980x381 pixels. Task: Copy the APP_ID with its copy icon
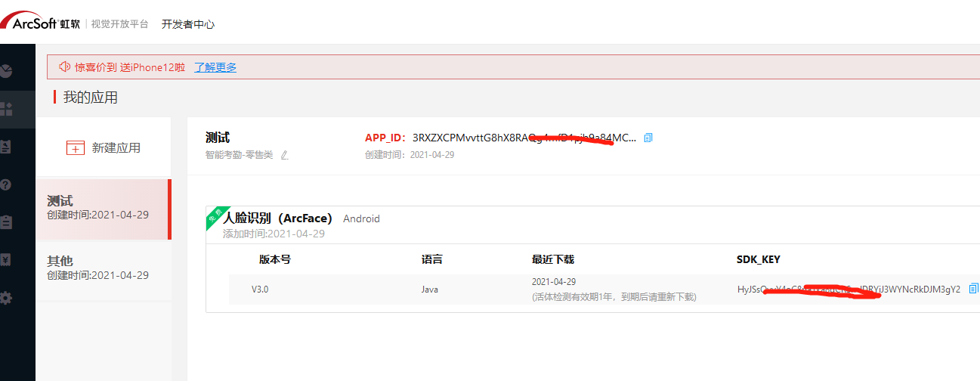coord(648,138)
